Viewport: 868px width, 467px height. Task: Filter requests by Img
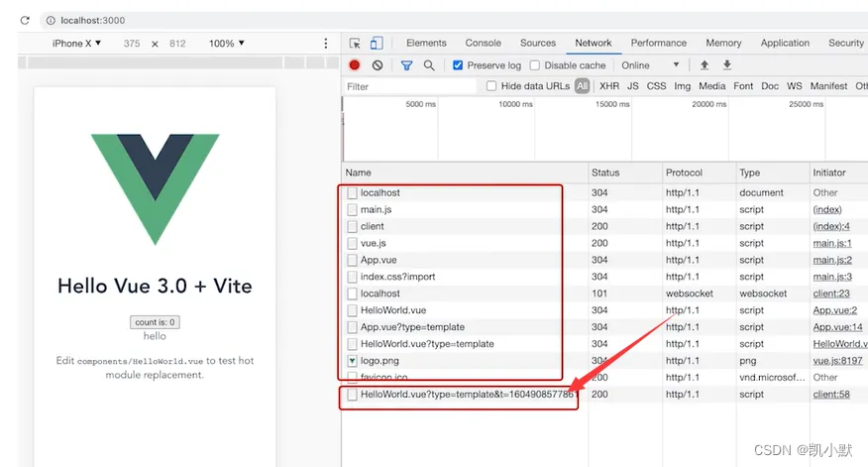(682, 86)
